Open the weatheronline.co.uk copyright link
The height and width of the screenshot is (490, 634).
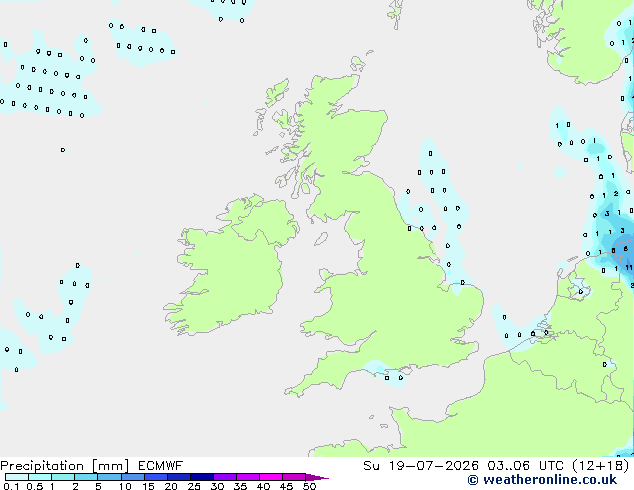[542, 480]
